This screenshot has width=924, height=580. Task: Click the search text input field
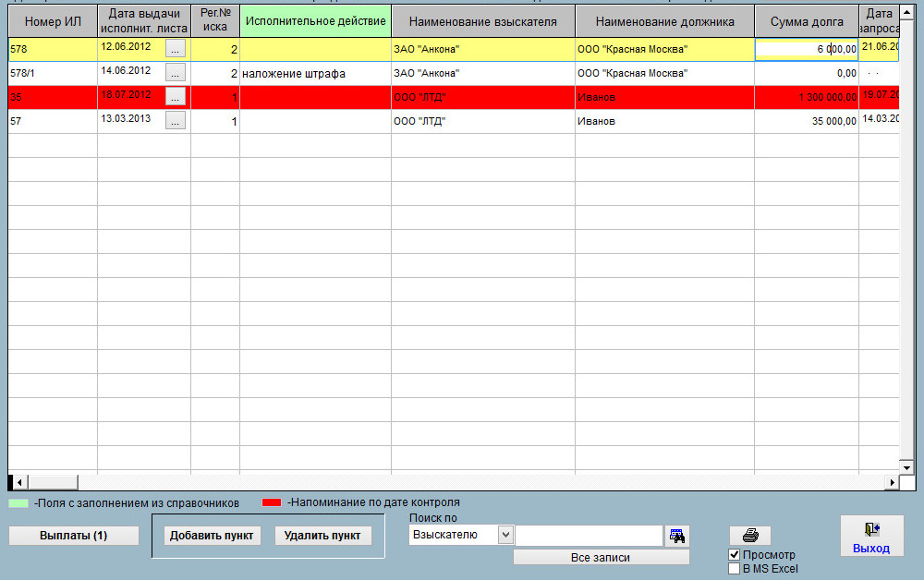(590, 536)
